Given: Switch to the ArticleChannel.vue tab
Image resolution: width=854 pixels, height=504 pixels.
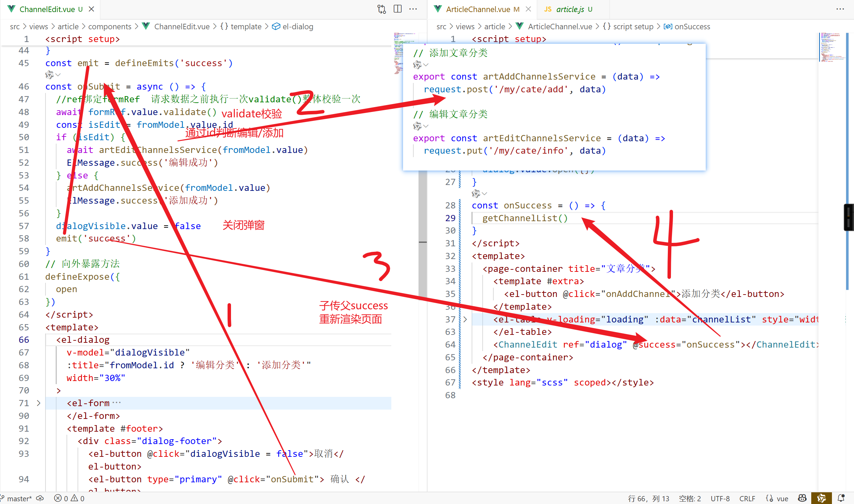Looking at the screenshot, I should click(x=478, y=9).
